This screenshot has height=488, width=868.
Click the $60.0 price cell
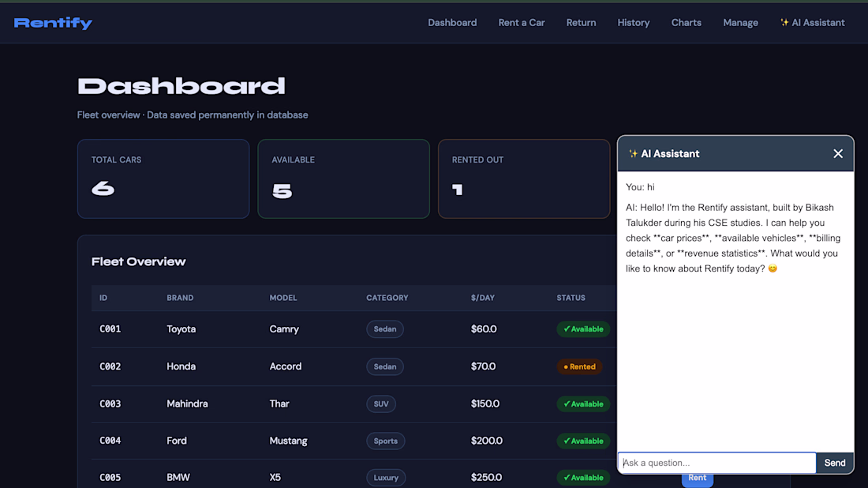pyautogui.click(x=484, y=329)
